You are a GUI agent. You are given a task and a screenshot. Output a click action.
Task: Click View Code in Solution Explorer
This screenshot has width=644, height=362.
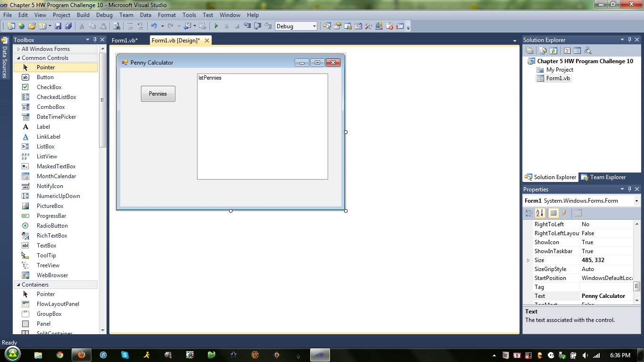click(568, 50)
